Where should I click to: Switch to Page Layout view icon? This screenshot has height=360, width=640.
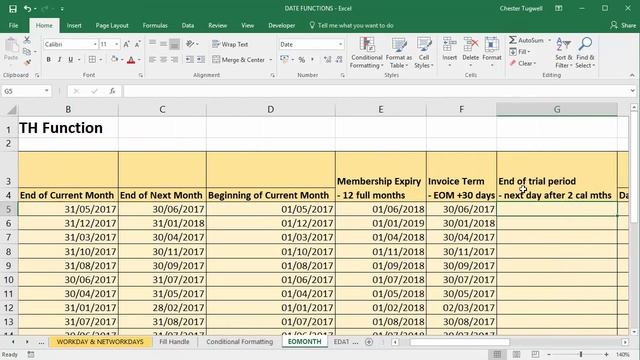point(516,354)
